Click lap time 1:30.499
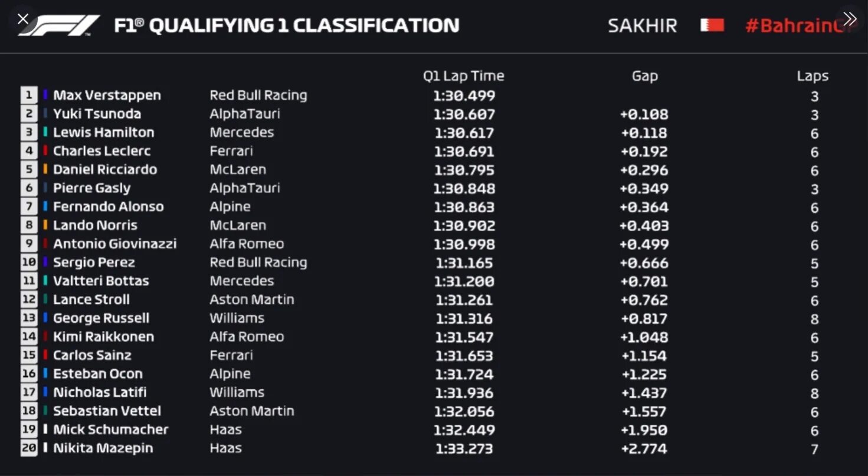This screenshot has width=868, height=476. pos(464,96)
